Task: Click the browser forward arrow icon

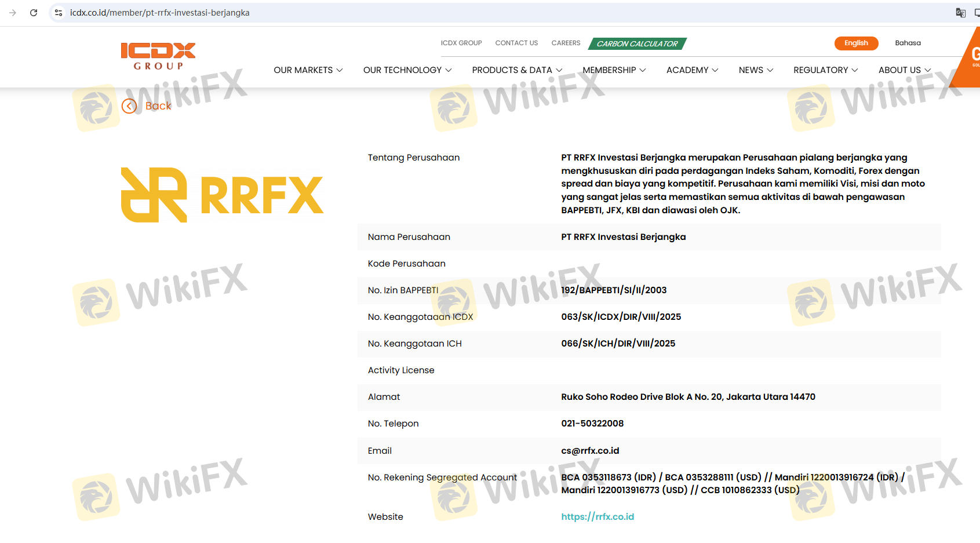Action: click(x=13, y=13)
